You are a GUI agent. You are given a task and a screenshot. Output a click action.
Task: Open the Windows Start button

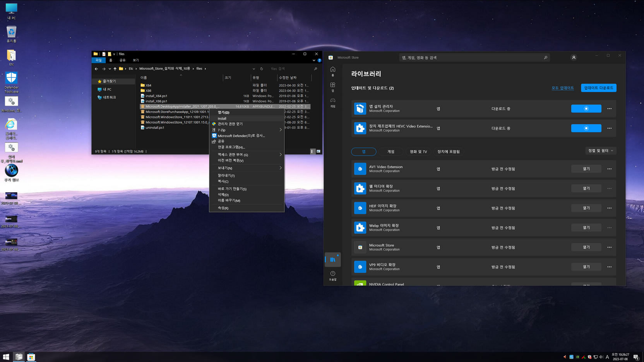6,357
